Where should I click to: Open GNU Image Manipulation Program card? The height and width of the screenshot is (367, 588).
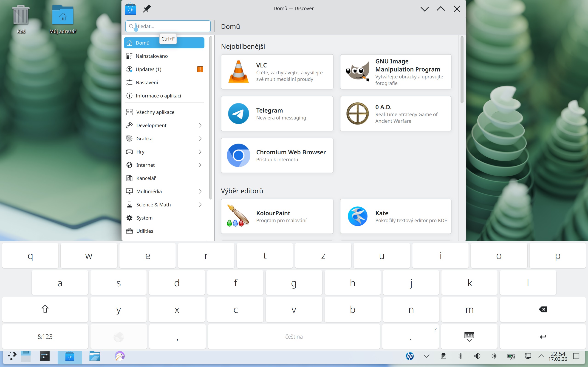click(x=396, y=72)
